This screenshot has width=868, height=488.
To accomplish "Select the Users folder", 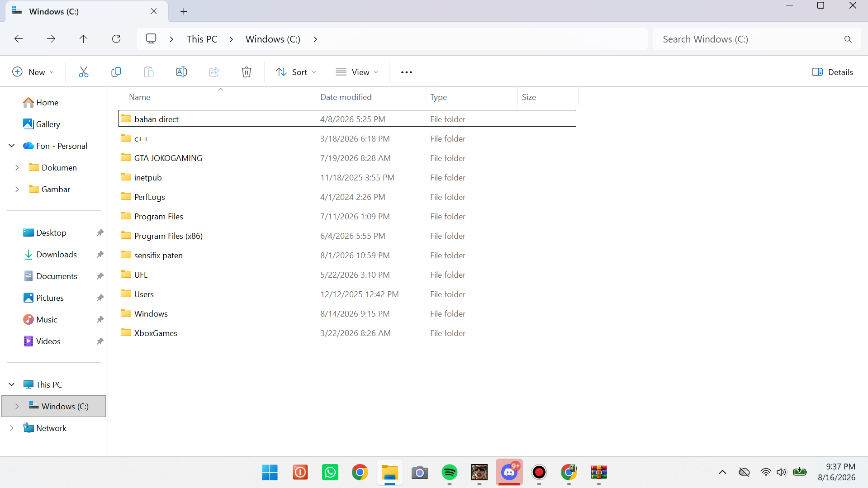I will (x=347, y=294).
